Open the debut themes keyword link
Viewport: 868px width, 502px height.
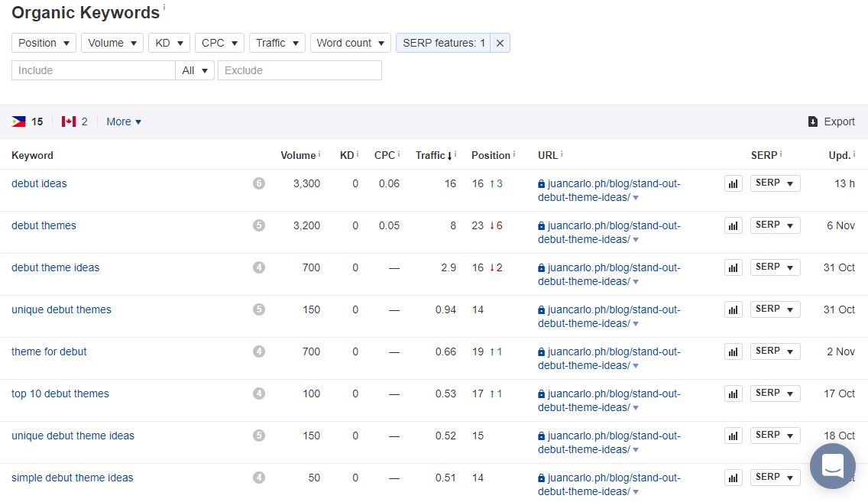point(44,225)
